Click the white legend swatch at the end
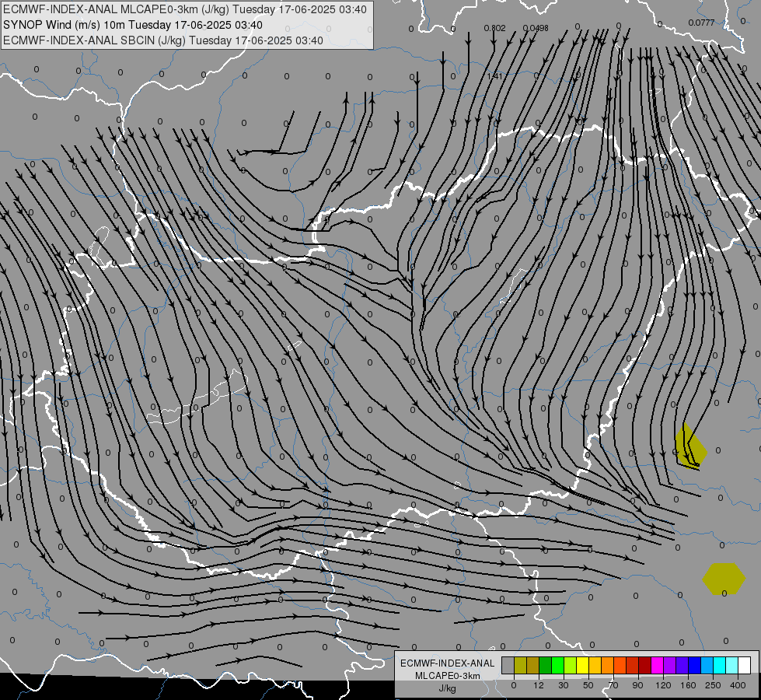The width and height of the screenshot is (761, 700). click(x=744, y=666)
